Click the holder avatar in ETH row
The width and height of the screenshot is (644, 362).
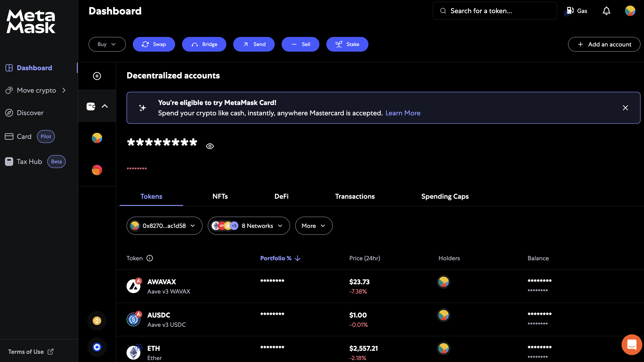(x=444, y=348)
